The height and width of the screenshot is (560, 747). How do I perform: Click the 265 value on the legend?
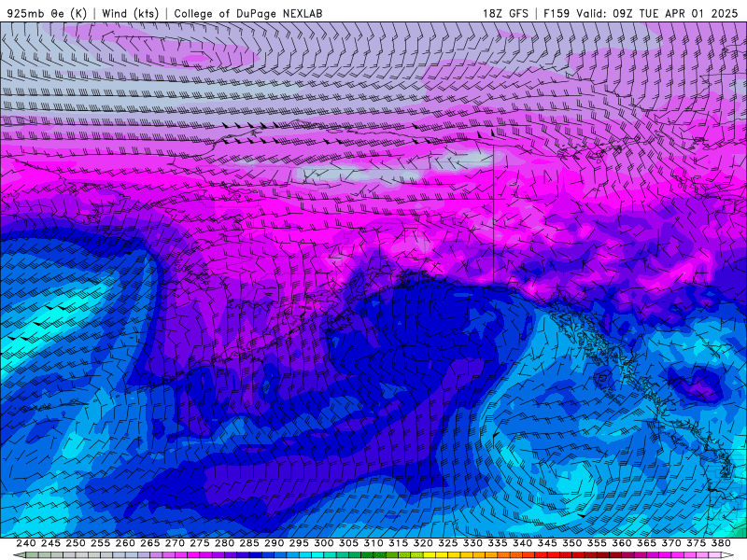(x=150, y=543)
